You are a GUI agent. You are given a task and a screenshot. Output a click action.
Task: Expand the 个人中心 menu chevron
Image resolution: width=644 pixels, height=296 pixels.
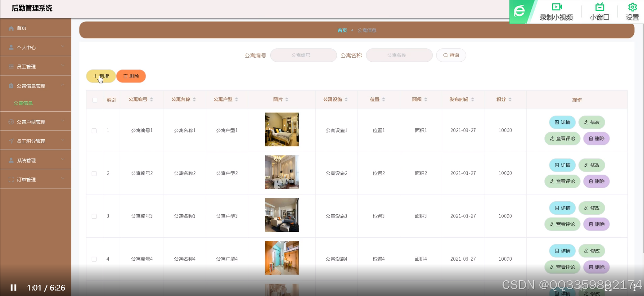[63, 46]
